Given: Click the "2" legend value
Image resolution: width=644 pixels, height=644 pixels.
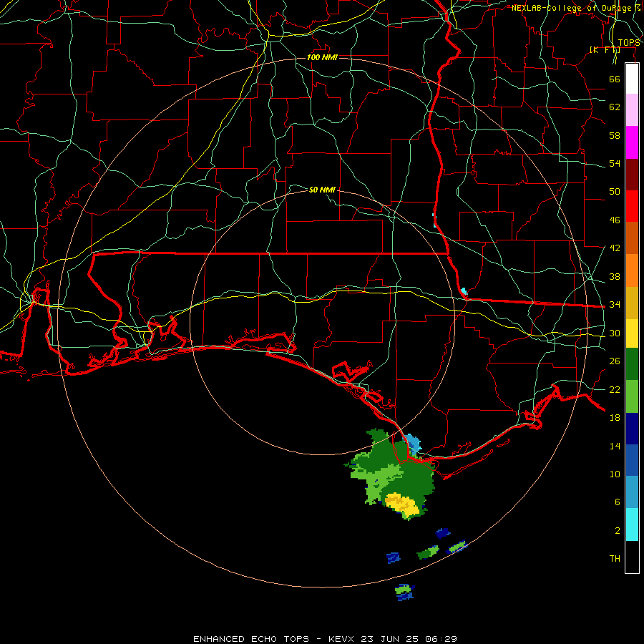Looking at the screenshot, I should pyautogui.click(x=618, y=531).
